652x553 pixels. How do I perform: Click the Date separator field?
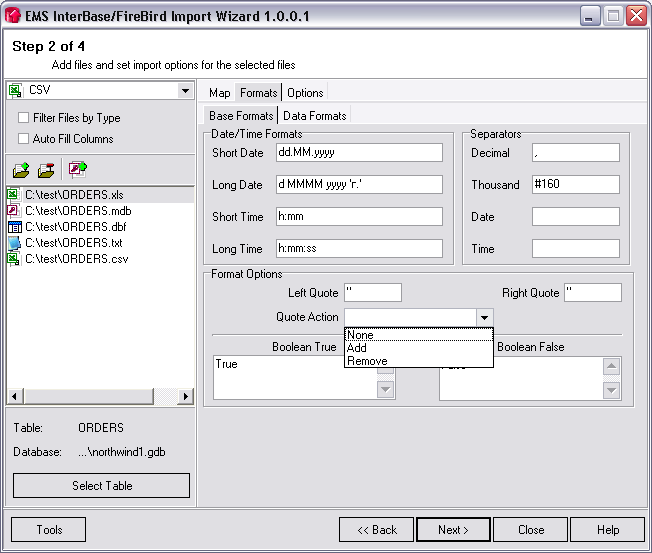pyautogui.click(x=576, y=216)
